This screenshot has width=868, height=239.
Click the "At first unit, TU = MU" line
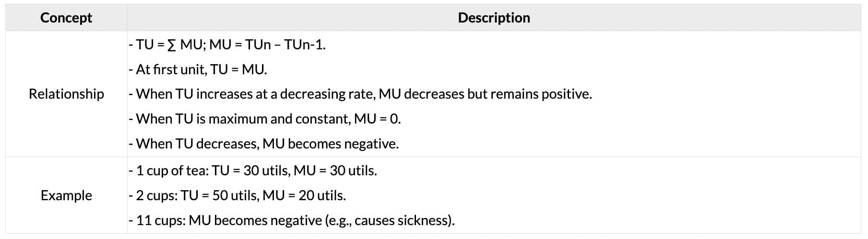point(198,69)
